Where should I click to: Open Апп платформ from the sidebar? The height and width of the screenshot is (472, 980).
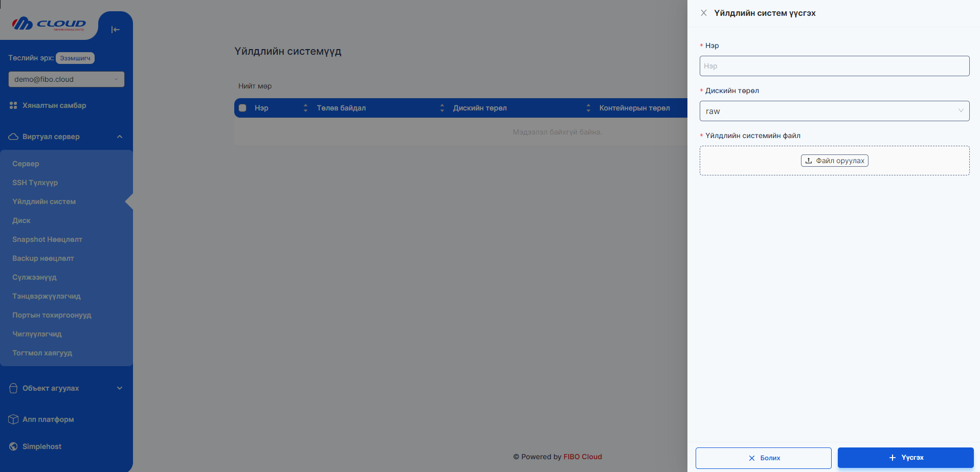[x=48, y=419]
